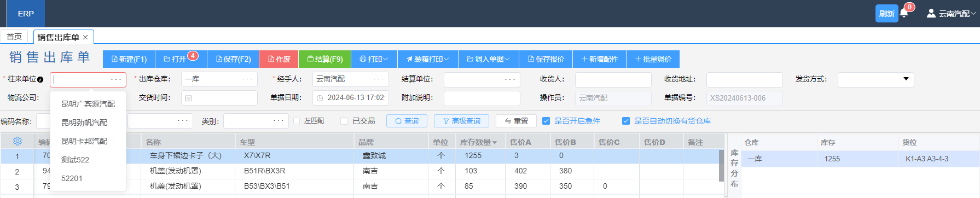
Task: Click the 重置 button
Action: (x=516, y=121)
